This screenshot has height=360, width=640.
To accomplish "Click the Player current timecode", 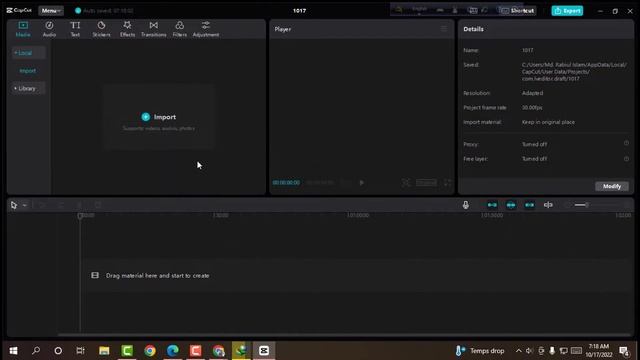I will 286,182.
